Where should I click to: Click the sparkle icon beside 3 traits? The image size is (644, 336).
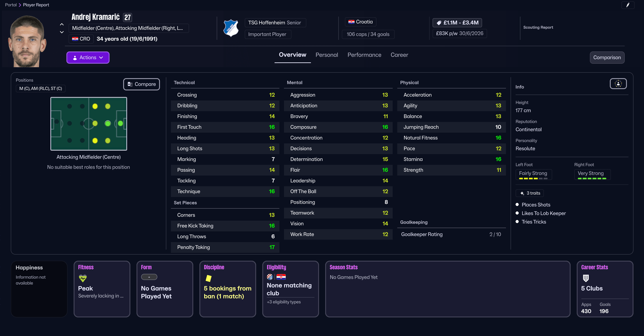(522, 193)
